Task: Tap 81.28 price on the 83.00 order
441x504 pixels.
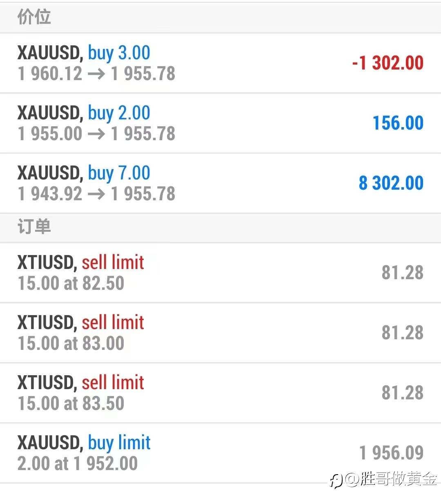Action: tap(403, 333)
